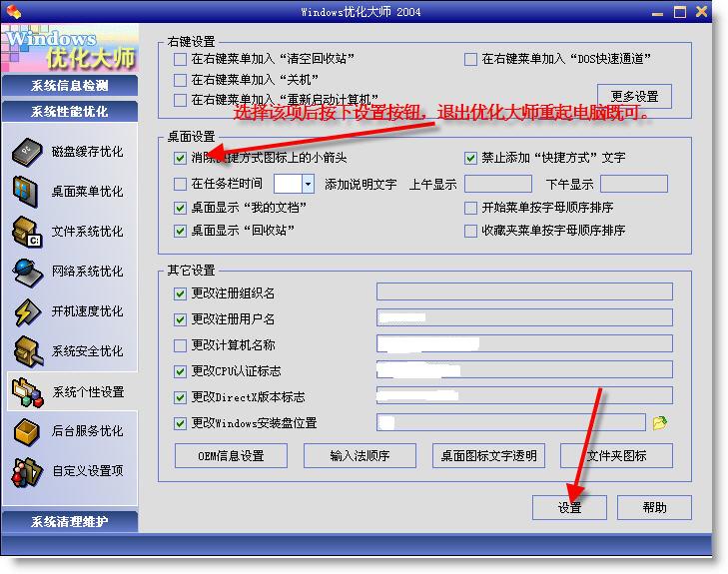Open 后台服务优化 box icon

[x=27, y=431]
